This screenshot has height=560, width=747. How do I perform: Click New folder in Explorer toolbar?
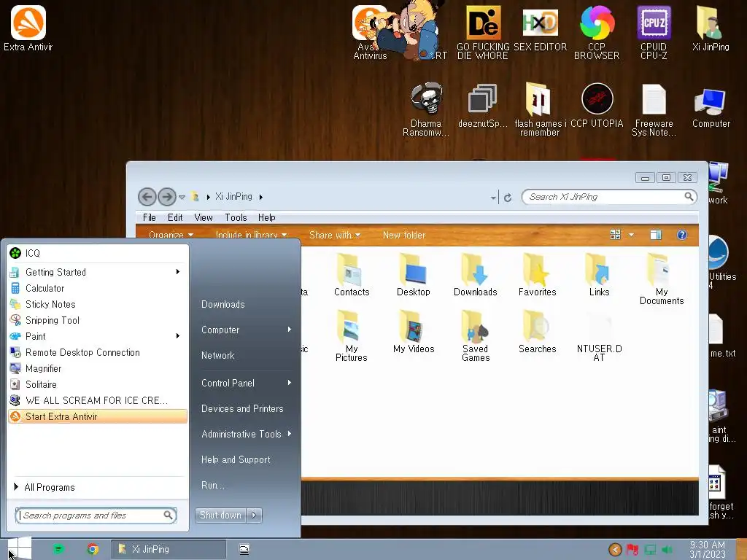click(x=404, y=235)
